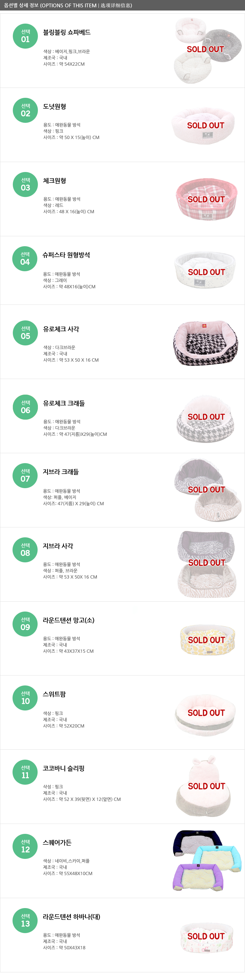245x980 pixels.
Task: Click the green 선택 09 badge
Action: click(25, 624)
